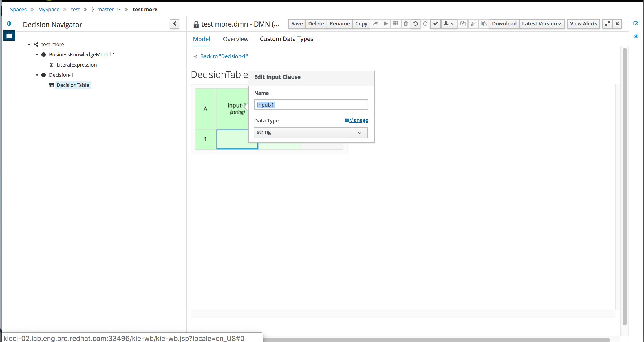Toggle the properties edit pencil icon
The height and width of the screenshot is (342, 644).
point(636,24)
